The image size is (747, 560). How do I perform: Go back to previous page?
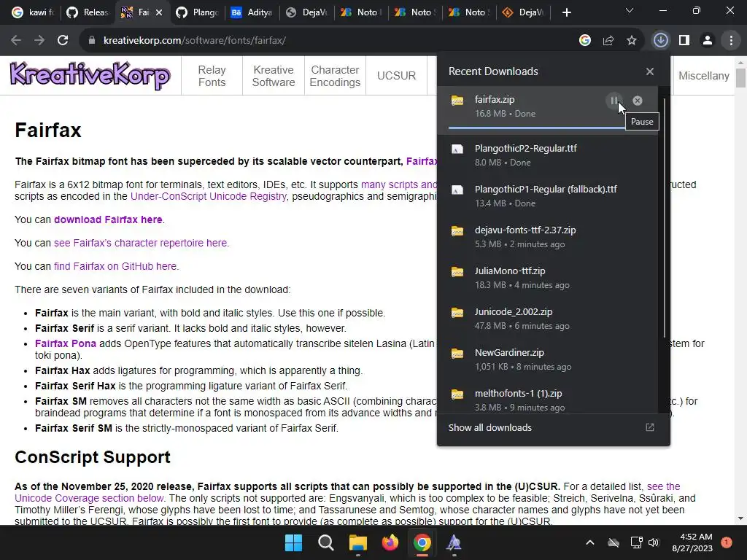tap(16, 41)
